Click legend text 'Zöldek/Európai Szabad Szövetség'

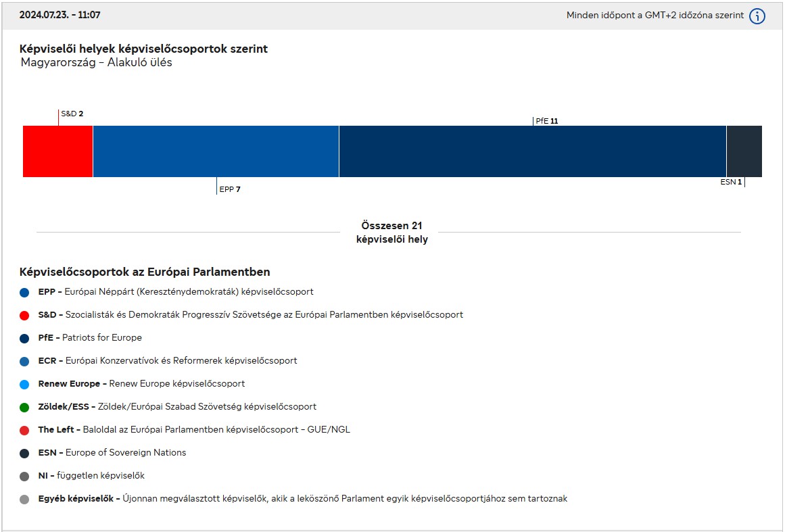pos(177,407)
